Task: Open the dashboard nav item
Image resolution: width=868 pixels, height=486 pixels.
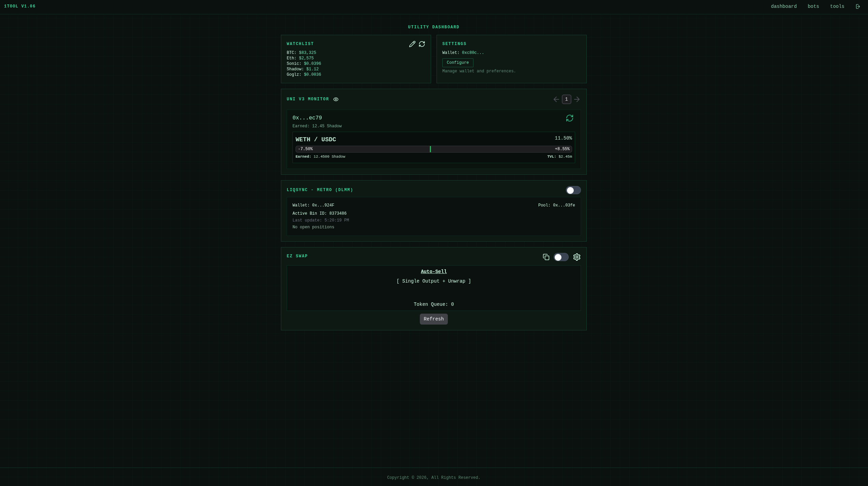Action: [x=784, y=6]
